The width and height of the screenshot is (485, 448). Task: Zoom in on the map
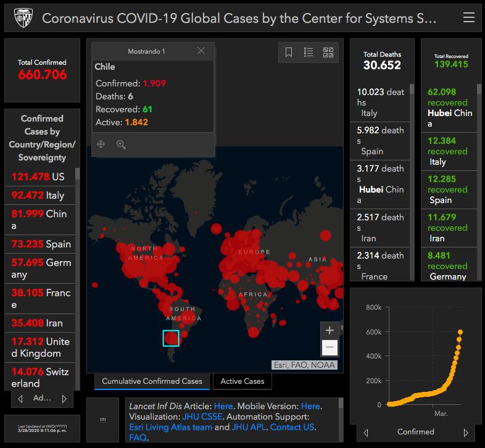pyautogui.click(x=330, y=330)
